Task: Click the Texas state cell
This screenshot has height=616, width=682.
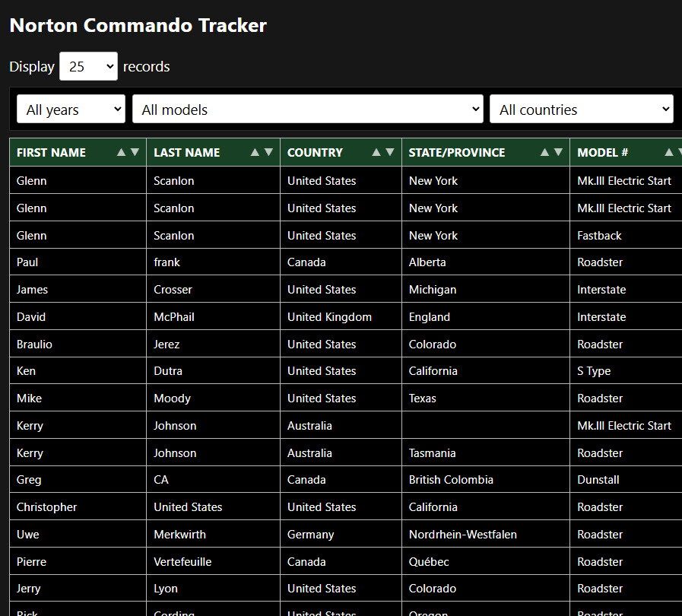Action: [485, 398]
